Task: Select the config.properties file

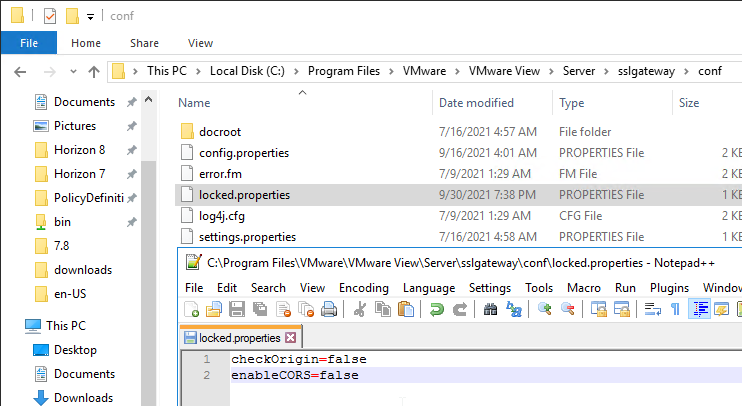Action: (244, 153)
